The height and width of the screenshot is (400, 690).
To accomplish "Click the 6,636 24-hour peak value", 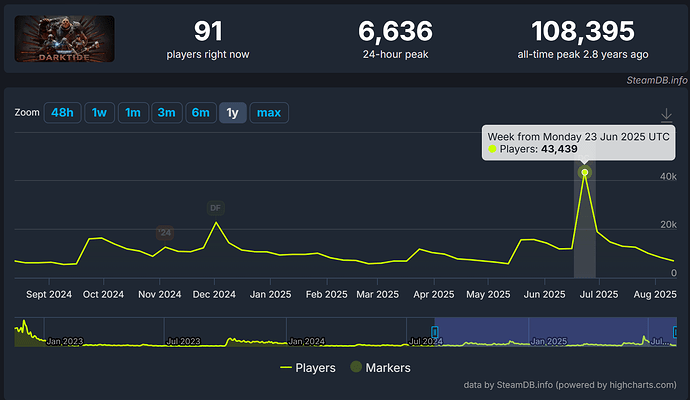I will [395, 31].
